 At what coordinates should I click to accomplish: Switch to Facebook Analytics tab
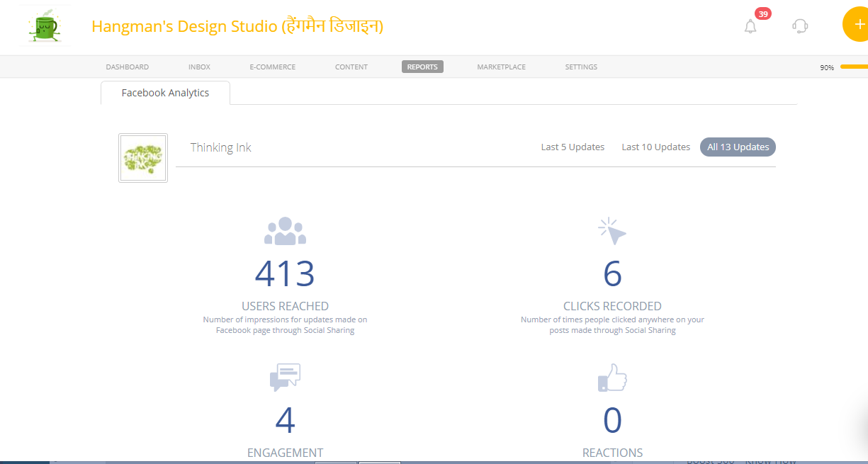click(165, 93)
